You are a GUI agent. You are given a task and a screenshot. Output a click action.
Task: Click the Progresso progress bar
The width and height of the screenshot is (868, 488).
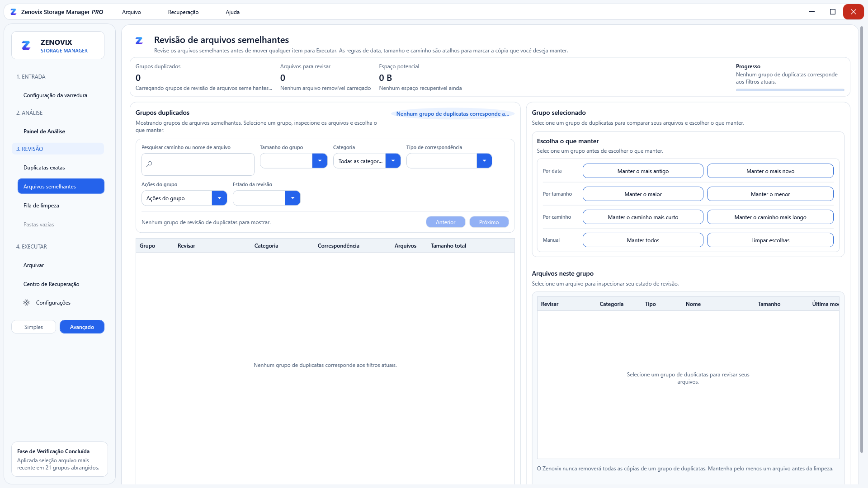tap(790, 90)
